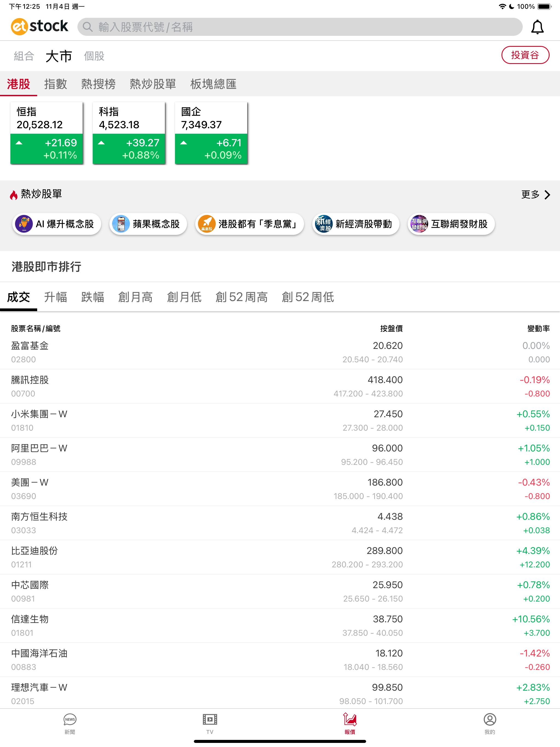Select the 創 52 周低 ranking tab

(x=308, y=297)
